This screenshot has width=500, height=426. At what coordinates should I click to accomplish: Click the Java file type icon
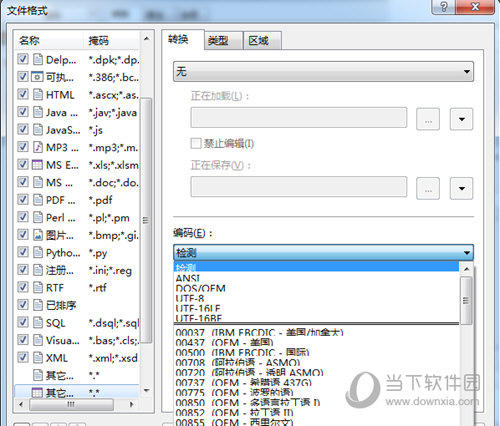(x=38, y=112)
